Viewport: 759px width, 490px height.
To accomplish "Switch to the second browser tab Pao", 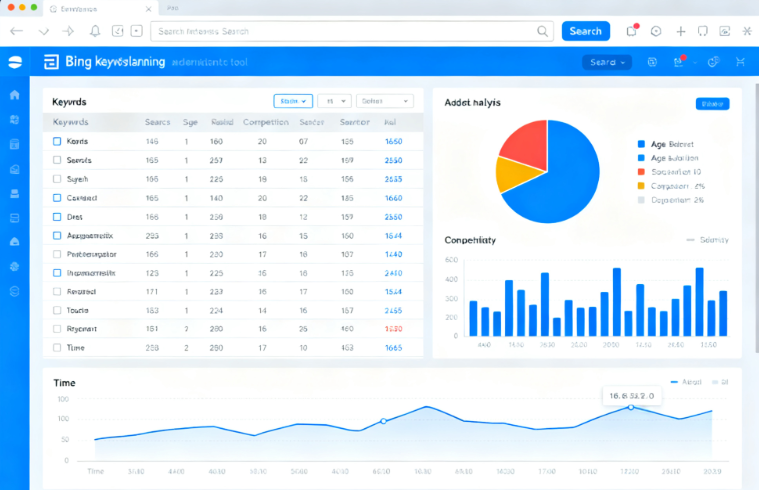I will [173, 8].
